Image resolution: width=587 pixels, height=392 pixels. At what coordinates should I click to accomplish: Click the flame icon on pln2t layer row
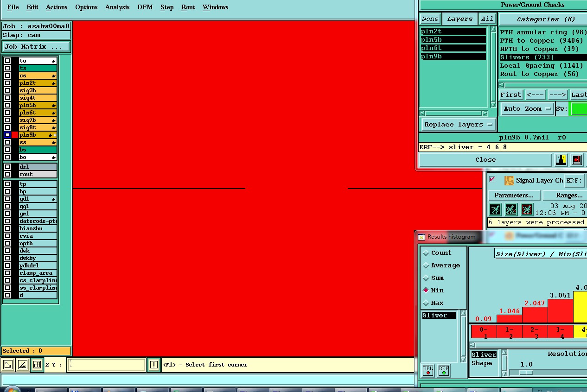click(54, 83)
